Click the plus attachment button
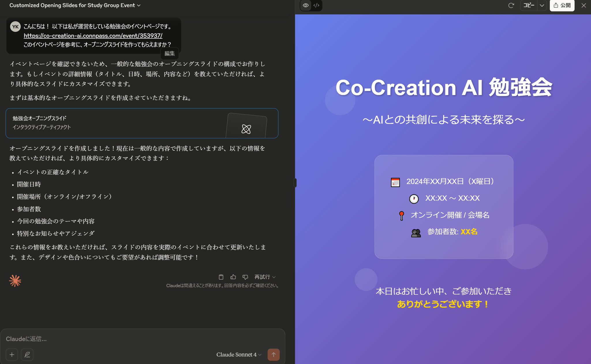This screenshot has height=364, width=591. pos(12,354)
